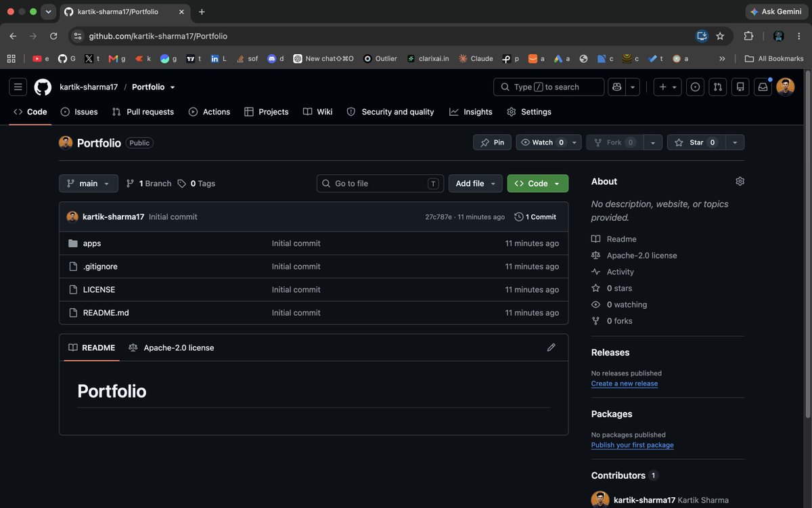Open the Gmail bookmark labeled g
This screenshot has height=508, width=812.
click(x=117, y=59)
